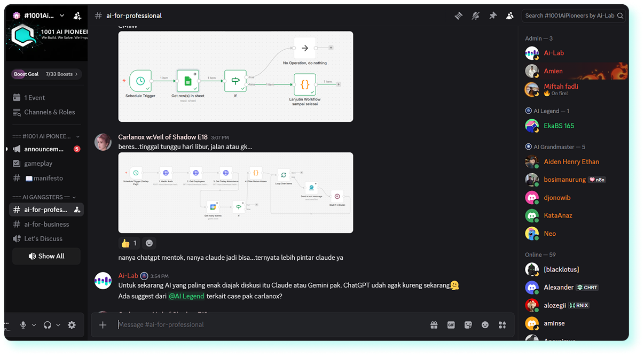Select djonowib in member list
The image size is (644, 356).
tap(574, 198)
